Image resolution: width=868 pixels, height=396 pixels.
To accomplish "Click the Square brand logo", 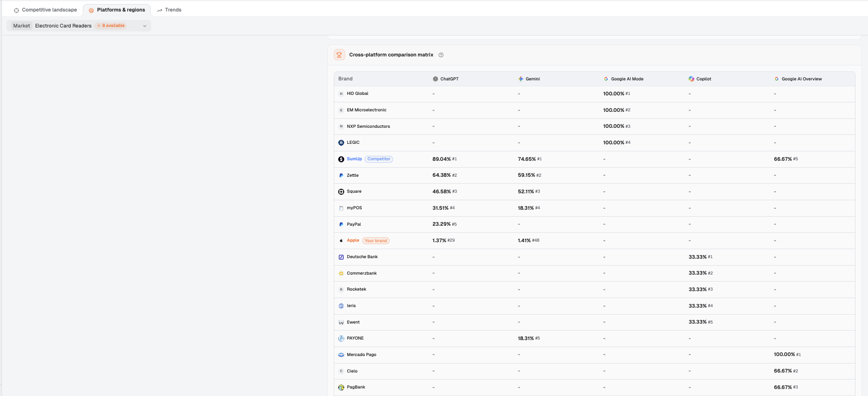I will [x=341, y=192].
